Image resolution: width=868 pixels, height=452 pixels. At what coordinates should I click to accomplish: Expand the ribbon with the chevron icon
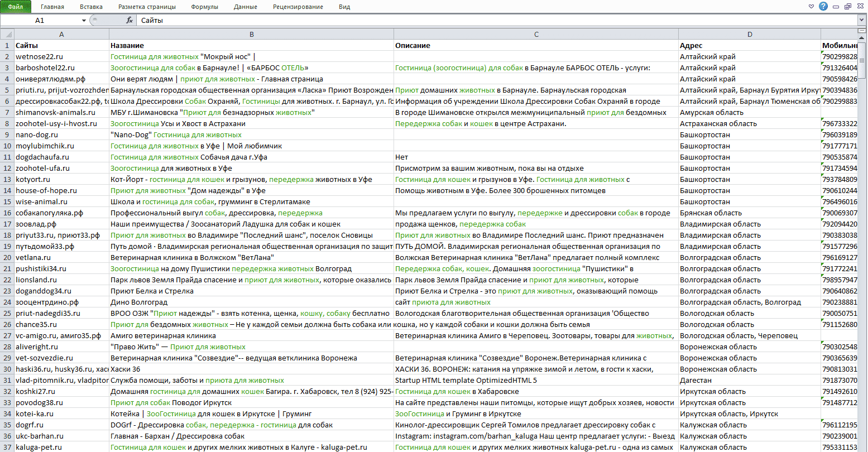tap(811, 7)
